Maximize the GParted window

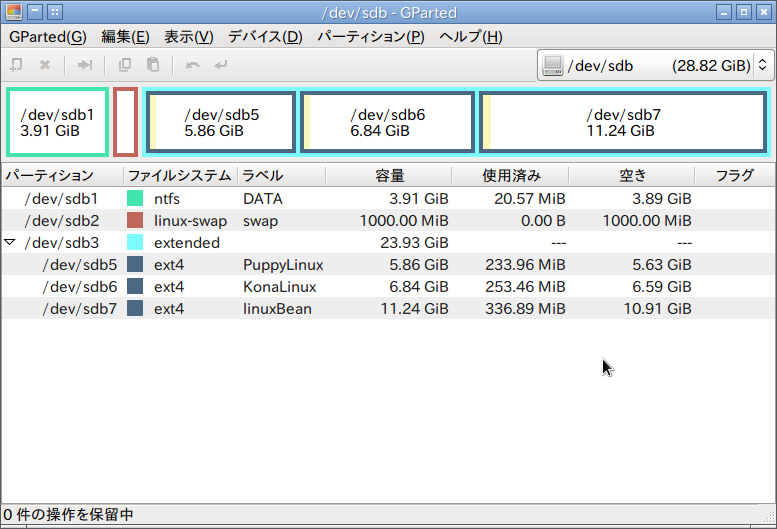point(744,12)
